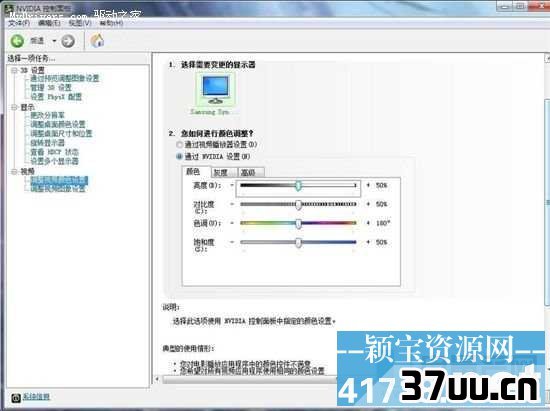The height and width of the screenshot is (411, 550).
Task: Select the video player settings radio option
Action: click(180, 144)
